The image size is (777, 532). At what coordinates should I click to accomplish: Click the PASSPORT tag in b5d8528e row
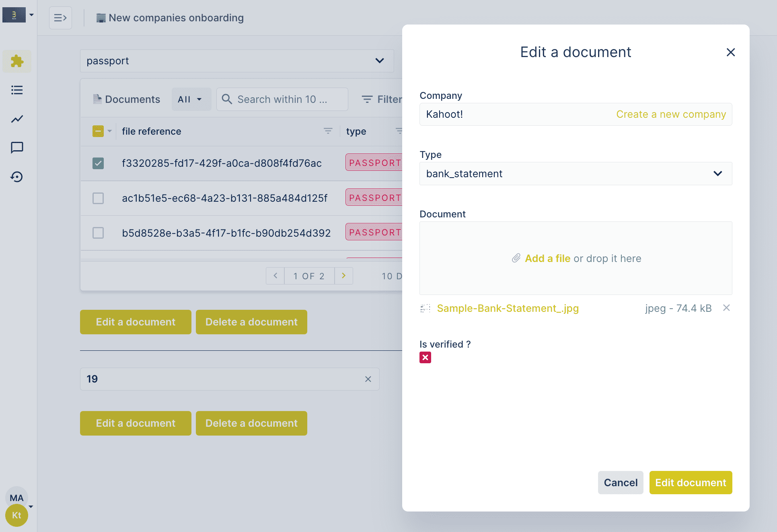[374, 232]
